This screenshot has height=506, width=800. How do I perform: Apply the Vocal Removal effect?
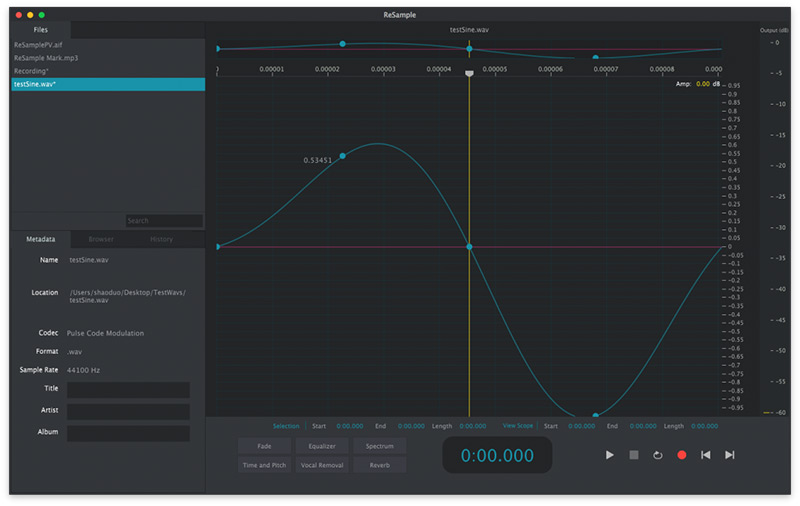point(322,465)
